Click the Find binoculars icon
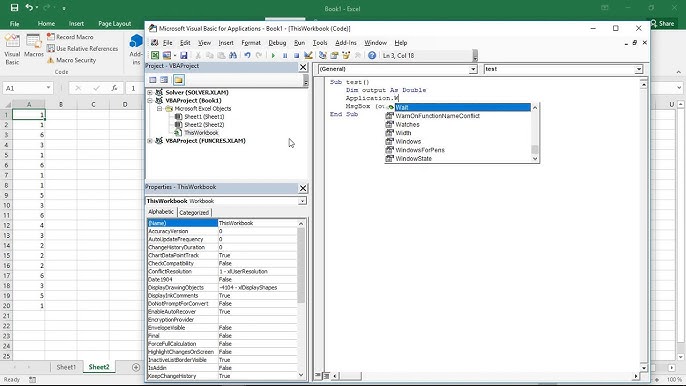Image resolution: width=686 pixels, height=386 pixels. (233, 56)
